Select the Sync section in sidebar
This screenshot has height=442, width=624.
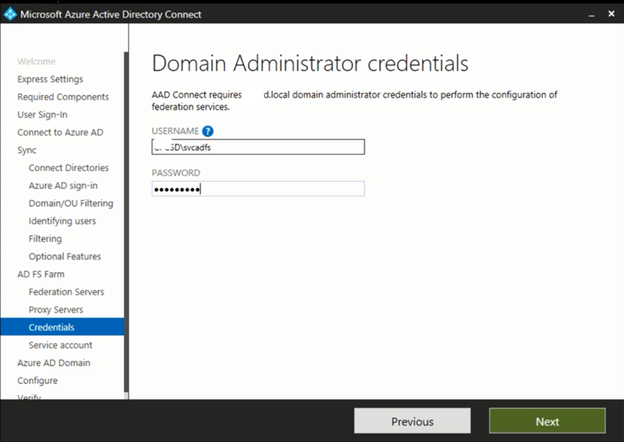tap(27, 150)
